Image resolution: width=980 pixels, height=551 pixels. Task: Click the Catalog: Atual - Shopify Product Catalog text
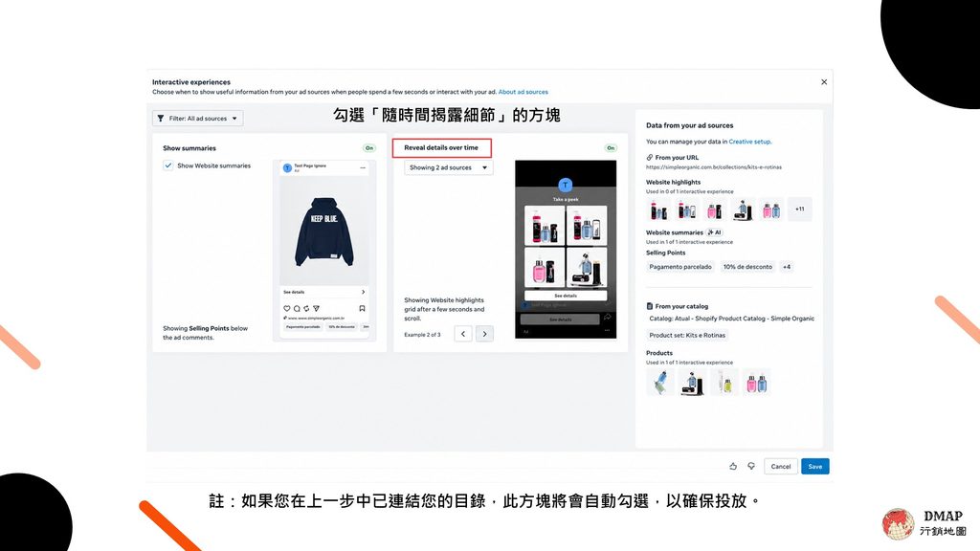coord(731,319)
